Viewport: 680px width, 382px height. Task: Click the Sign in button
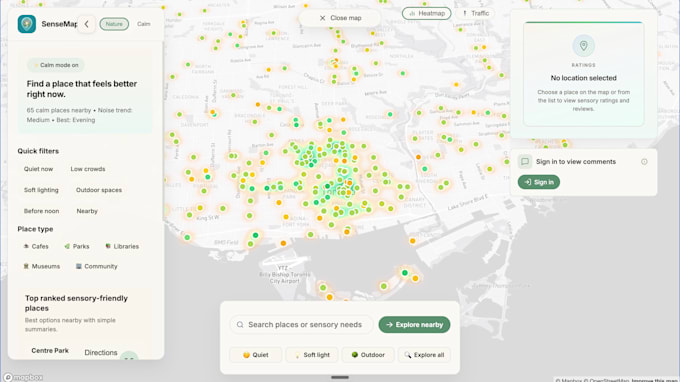tap(539, 182)
